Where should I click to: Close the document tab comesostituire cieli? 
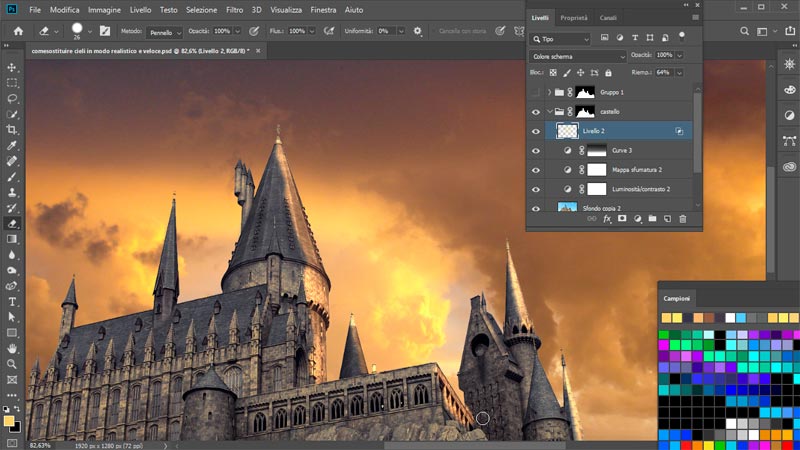point(258,51)
